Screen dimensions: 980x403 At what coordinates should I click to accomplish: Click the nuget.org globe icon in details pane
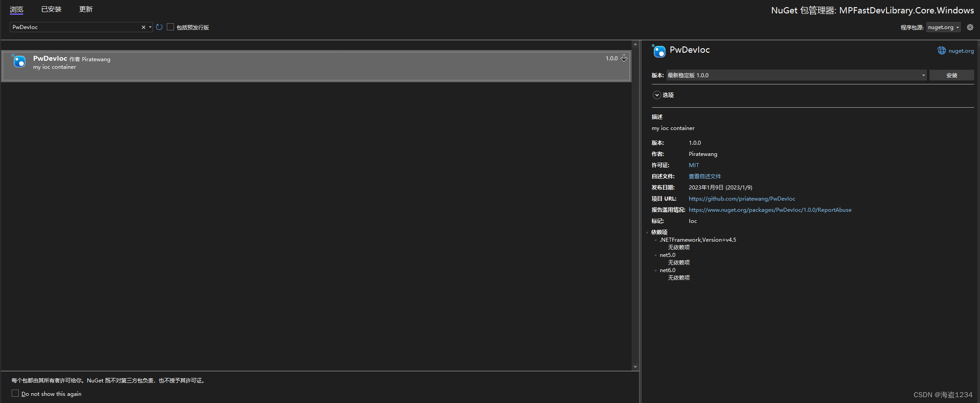point(942,50)
